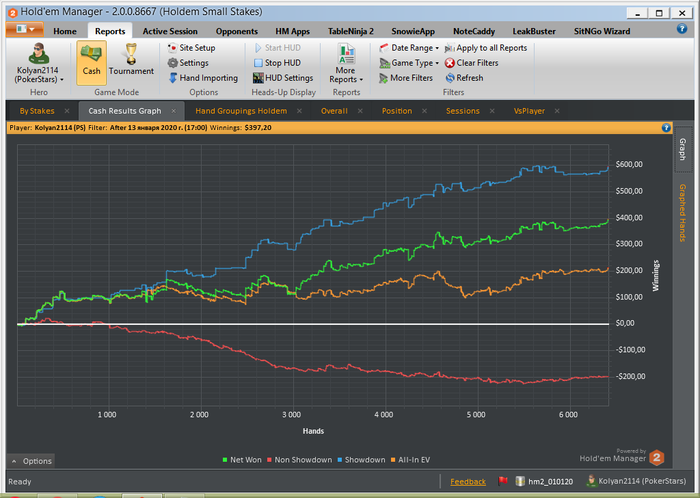Screen dimensions: 700x498
Task: Open the Opponents tab
Action: point(237,31)
